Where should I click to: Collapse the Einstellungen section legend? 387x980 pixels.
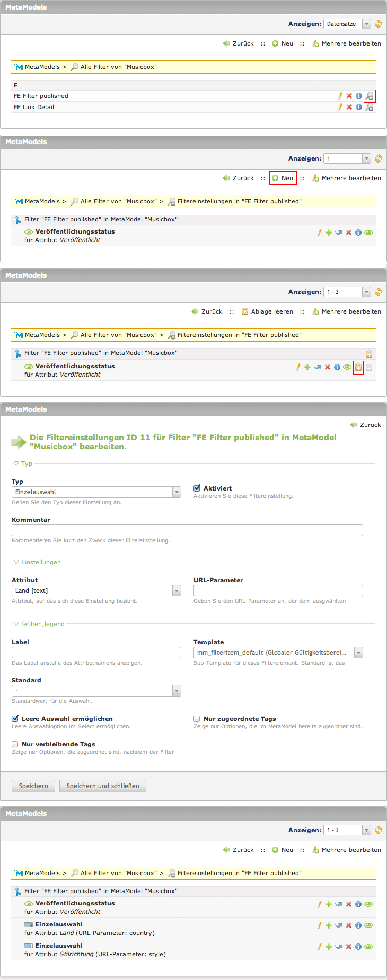[x=40, y=562]
